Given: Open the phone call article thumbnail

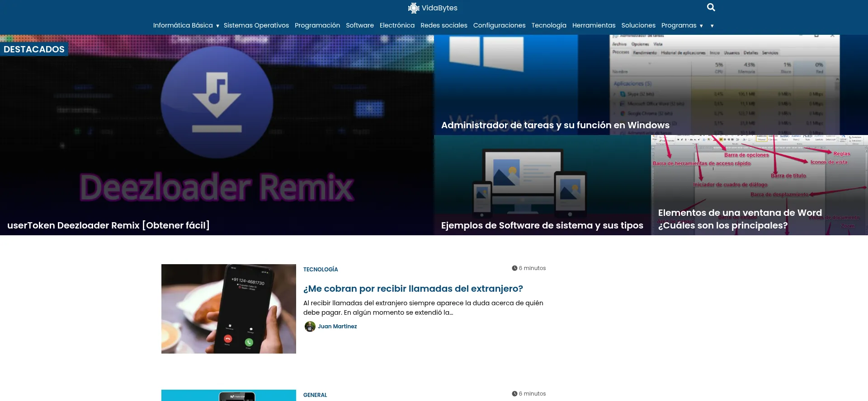Looking at the screenshot, I should (229, 309).
